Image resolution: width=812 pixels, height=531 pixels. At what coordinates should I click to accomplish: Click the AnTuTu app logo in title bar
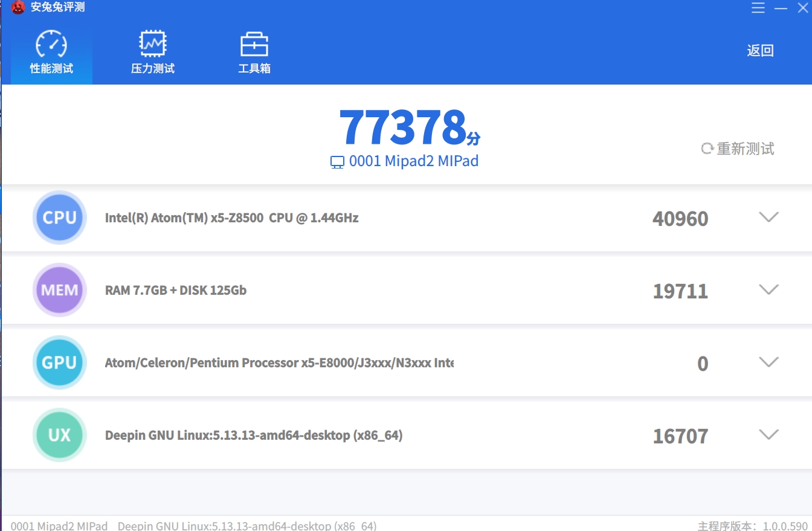[x=18, y=8]
